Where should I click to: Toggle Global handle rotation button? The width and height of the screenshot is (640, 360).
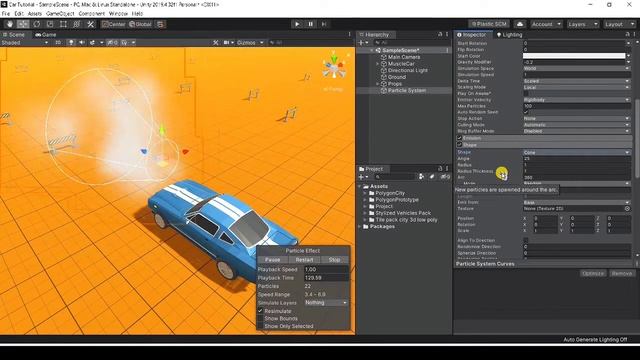pyautogui.click(x=140, y=24)
